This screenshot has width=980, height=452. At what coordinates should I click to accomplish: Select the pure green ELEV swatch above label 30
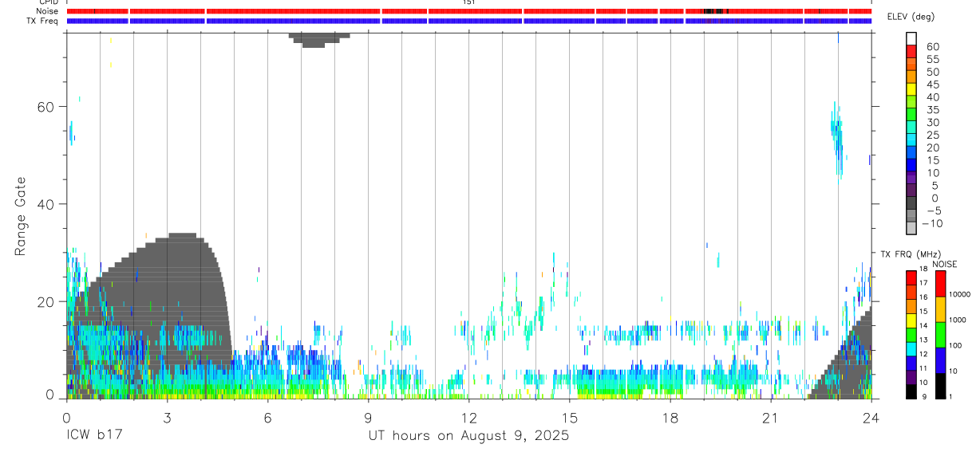click(x=911, y=113)
